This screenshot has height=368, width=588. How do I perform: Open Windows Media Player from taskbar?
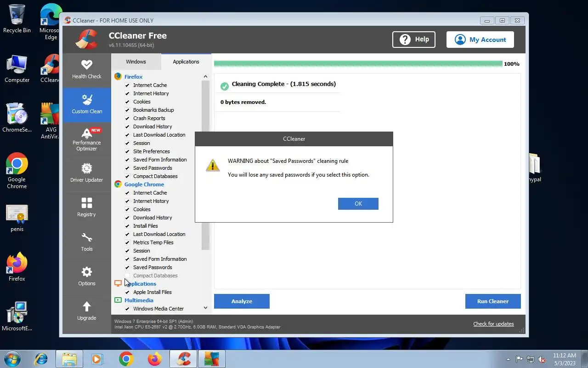[97, 359]
